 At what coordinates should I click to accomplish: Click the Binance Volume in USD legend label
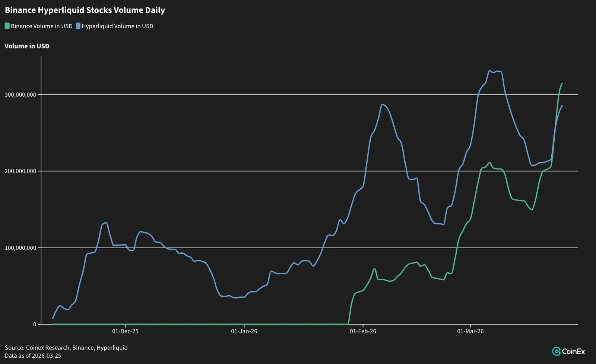coord(42,26)
